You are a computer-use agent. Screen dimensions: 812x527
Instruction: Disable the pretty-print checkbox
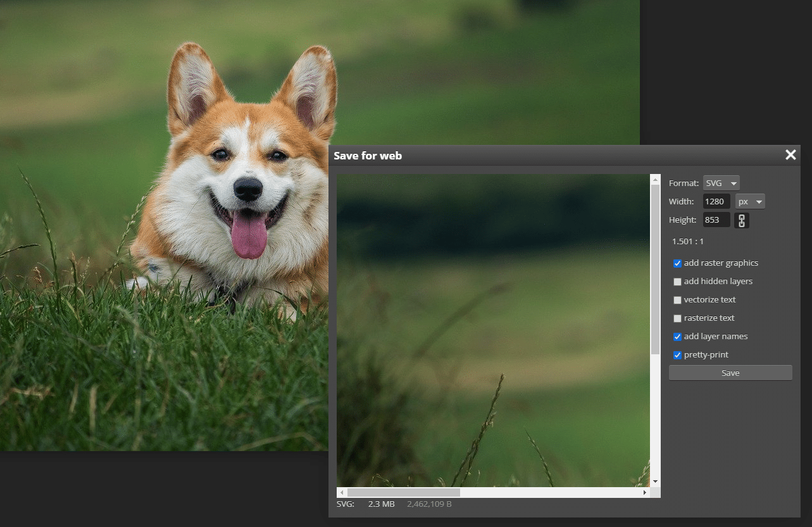(677, 355)
